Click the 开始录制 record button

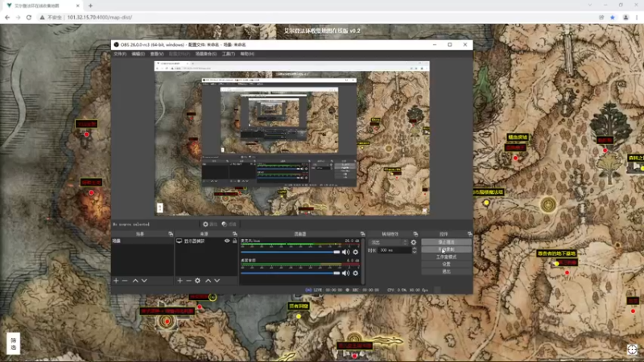[x=446, y=249]
